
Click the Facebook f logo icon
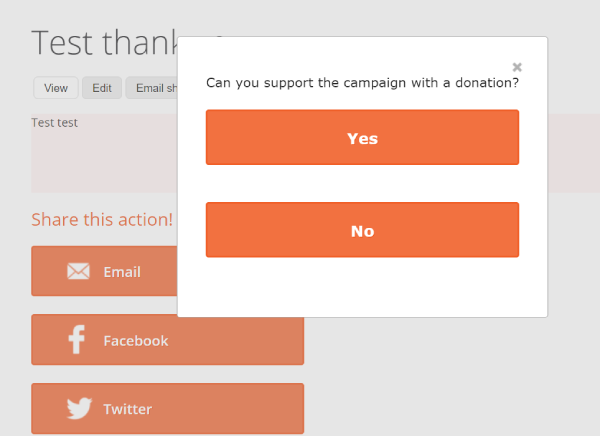point(77,340)
